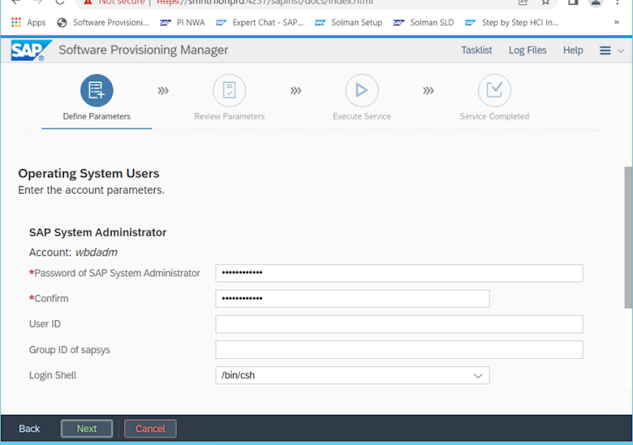Click the Next button

[x=87, y=428]
